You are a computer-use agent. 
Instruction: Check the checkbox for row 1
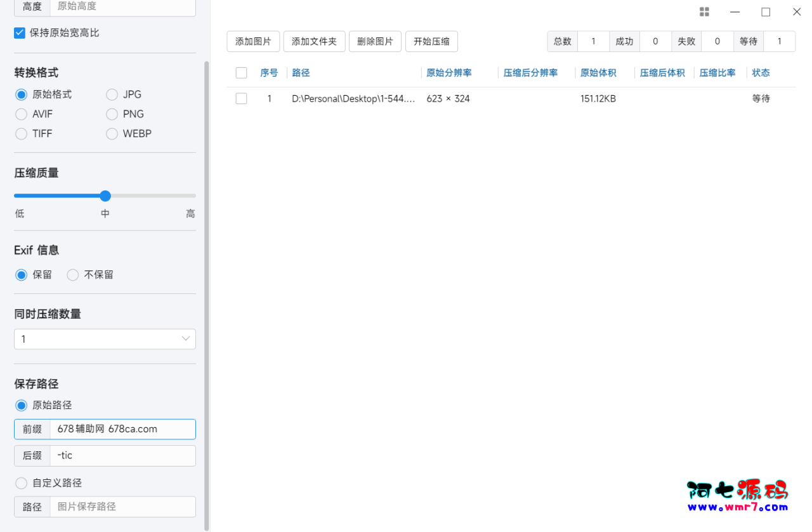pos(241,98)
